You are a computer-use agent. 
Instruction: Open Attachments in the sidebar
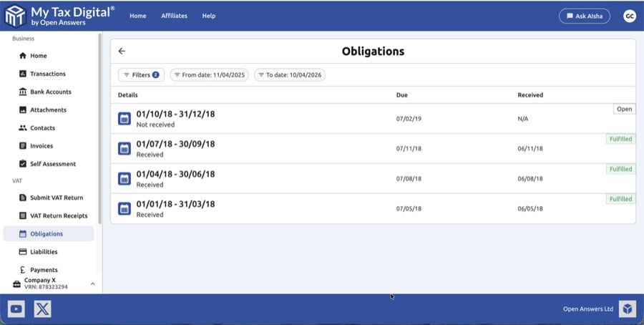coord(49,110)
